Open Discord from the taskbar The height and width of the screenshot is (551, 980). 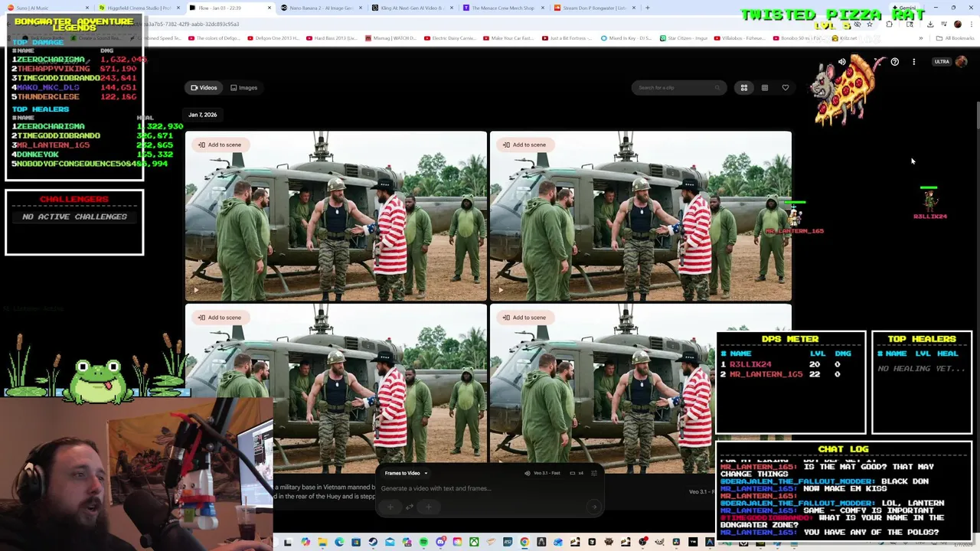coord(440,543)
